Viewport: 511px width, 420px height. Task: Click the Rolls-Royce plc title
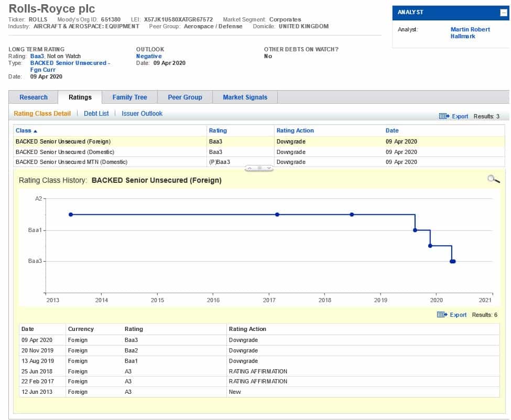(x=51, y=8)
